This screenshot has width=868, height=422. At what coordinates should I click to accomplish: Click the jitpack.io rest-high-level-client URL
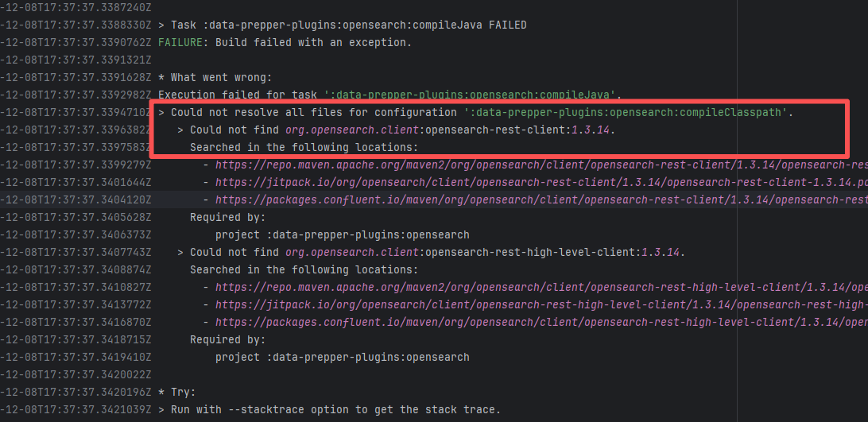coord(541,304)
